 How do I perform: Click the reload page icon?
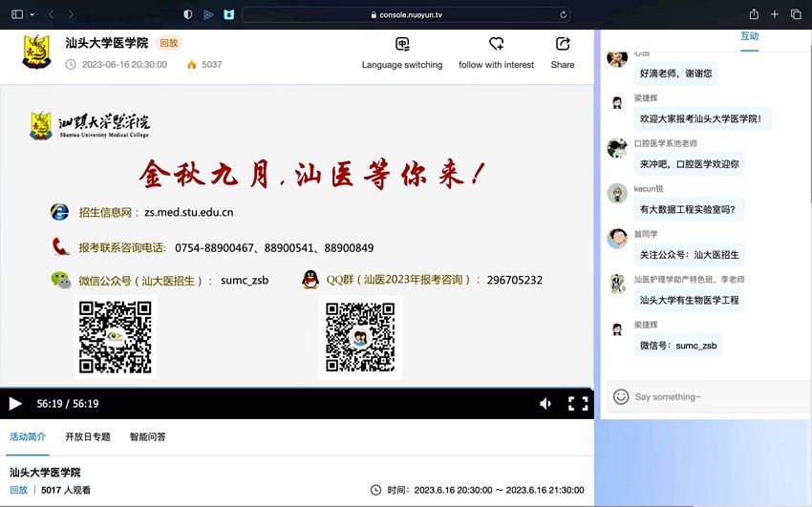point(564,15)
